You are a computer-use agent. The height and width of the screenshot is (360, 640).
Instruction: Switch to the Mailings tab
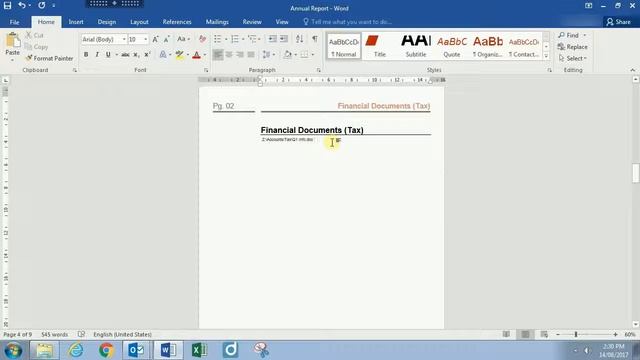(x=217, y=22)
